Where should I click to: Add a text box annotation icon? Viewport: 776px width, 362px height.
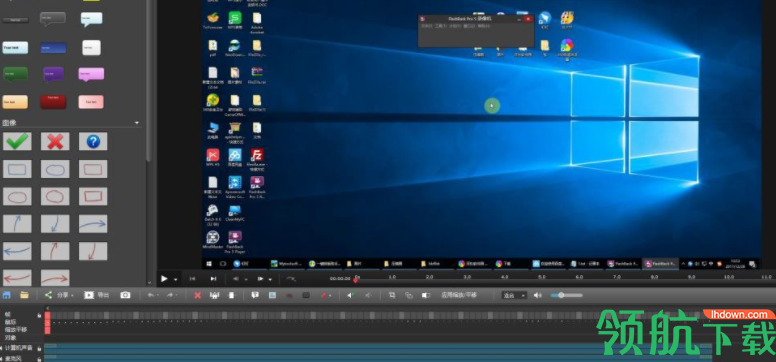coord(255,295)
